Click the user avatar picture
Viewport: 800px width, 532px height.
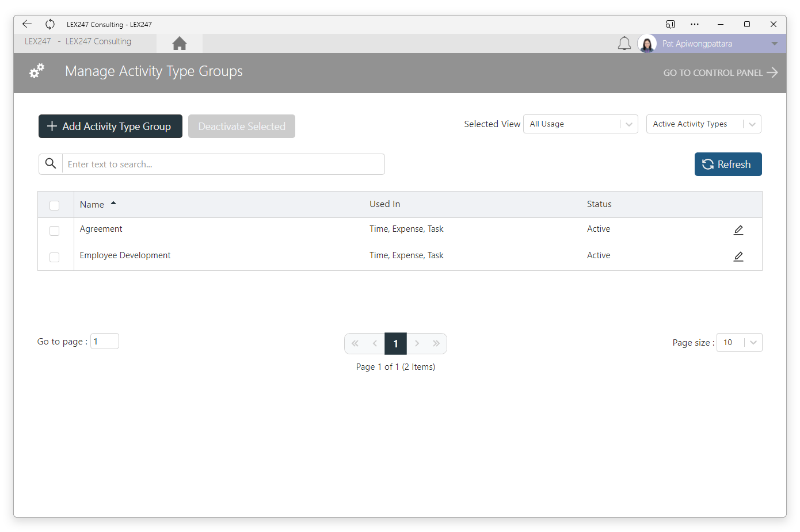647,44
